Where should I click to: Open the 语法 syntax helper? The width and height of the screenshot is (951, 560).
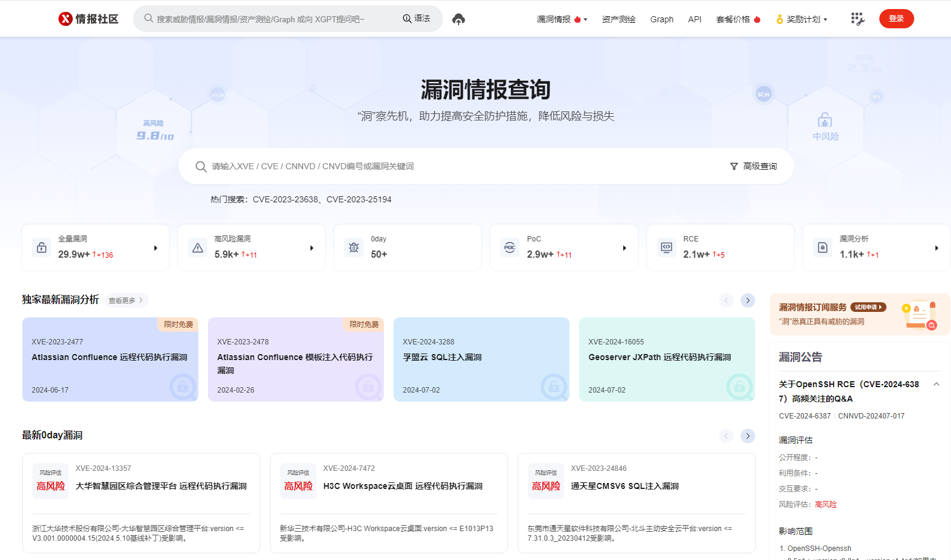coord(416,19)
